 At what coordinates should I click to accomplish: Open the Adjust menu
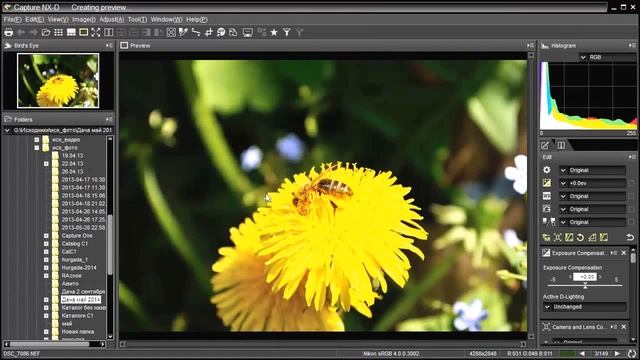[x=111, y=19]
